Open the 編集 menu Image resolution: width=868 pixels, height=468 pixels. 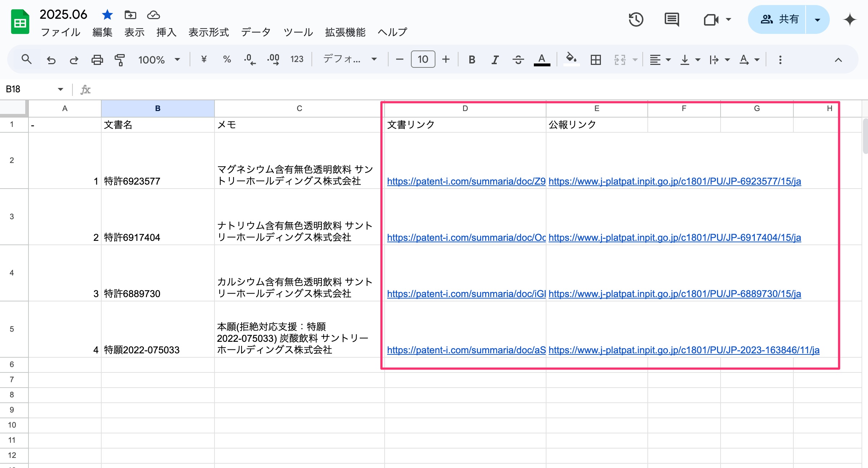(x=102, y=32)
